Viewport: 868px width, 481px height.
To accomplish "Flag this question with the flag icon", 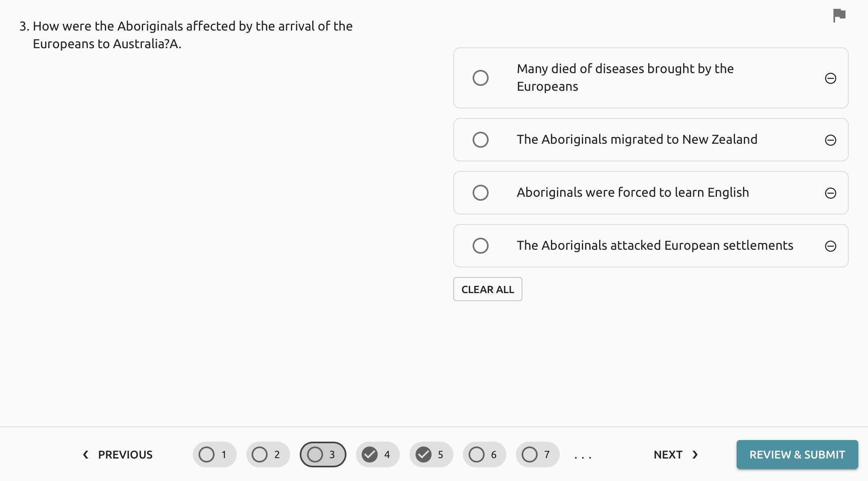I will pos(839,16).
